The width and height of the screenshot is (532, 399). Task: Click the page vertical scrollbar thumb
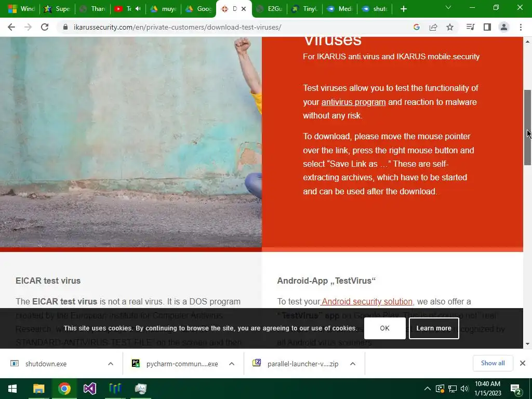click(x=527, y=128)
